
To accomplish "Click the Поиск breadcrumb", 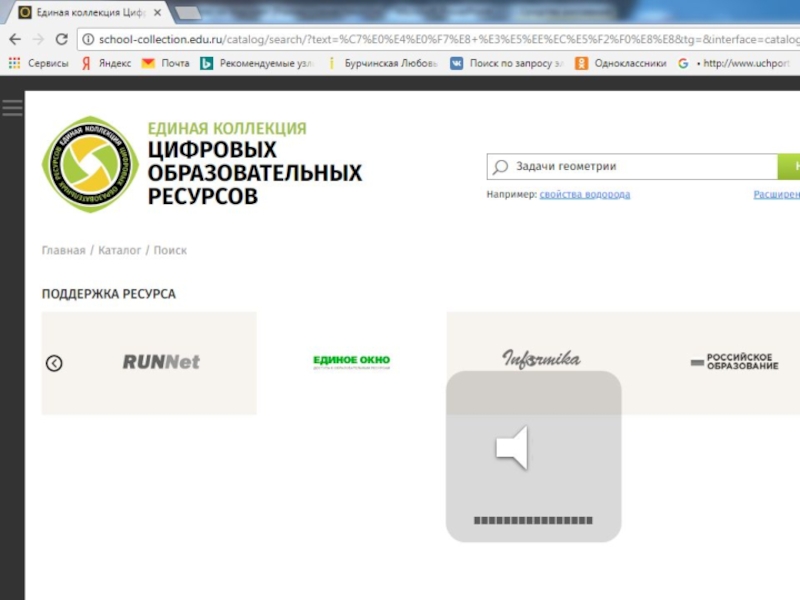I will 170,251.
